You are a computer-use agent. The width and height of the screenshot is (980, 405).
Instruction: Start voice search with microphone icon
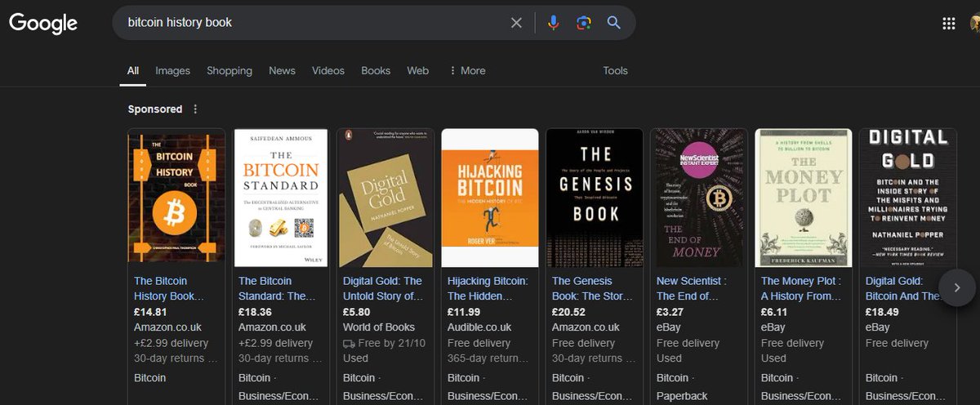coord(554,23)
